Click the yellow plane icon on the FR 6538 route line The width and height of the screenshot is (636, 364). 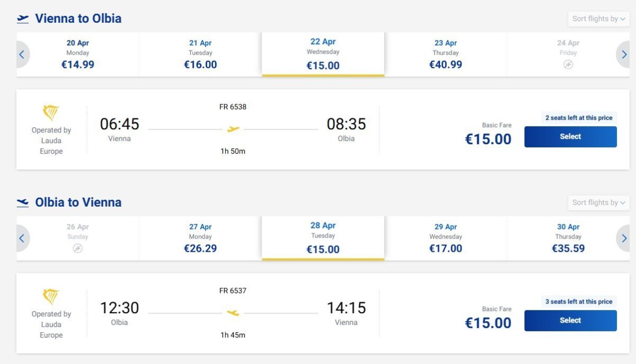[233, 129]
